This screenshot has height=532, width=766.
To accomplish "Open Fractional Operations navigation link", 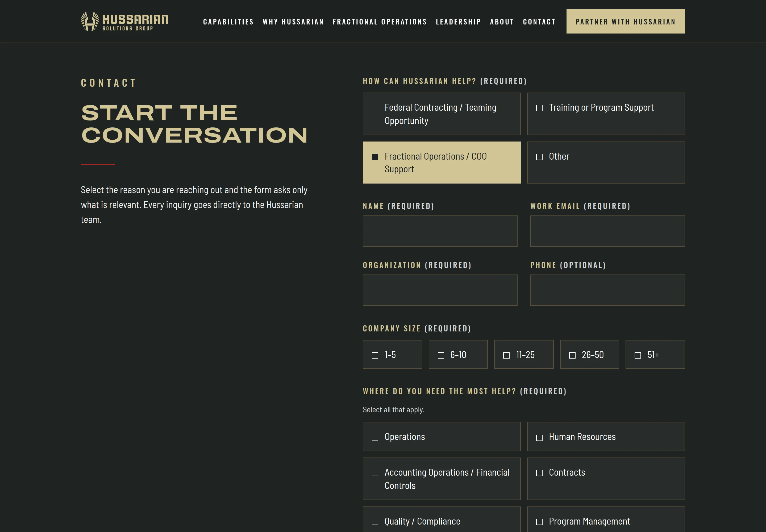I will coord(380,22).
